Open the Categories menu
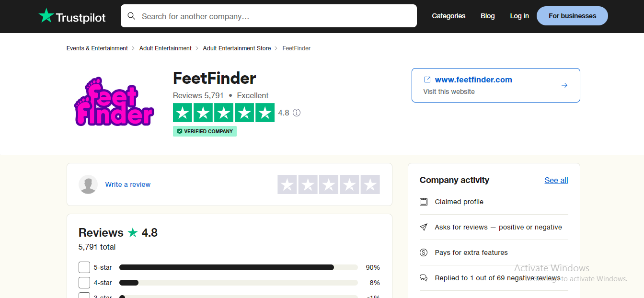Image resolution: width=644 pixels, height=298 pixels. (448, 16)
